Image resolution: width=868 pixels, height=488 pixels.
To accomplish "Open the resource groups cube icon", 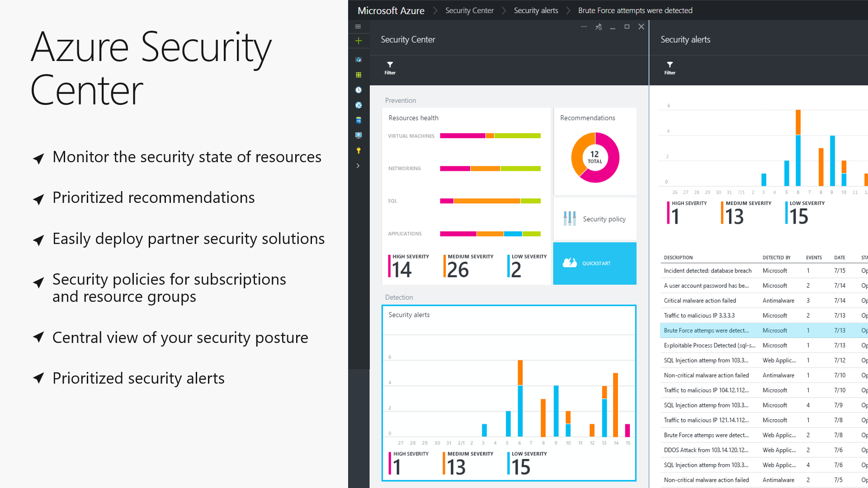I will [359, 60].
